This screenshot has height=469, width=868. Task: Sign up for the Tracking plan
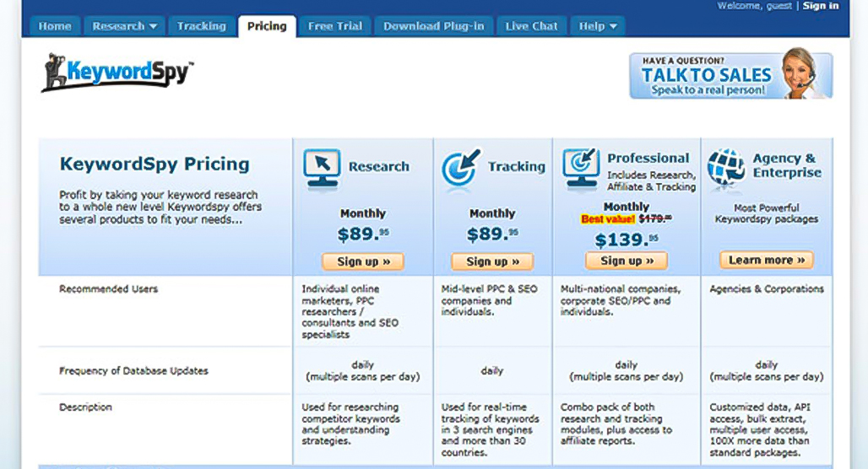coord(492,261)
